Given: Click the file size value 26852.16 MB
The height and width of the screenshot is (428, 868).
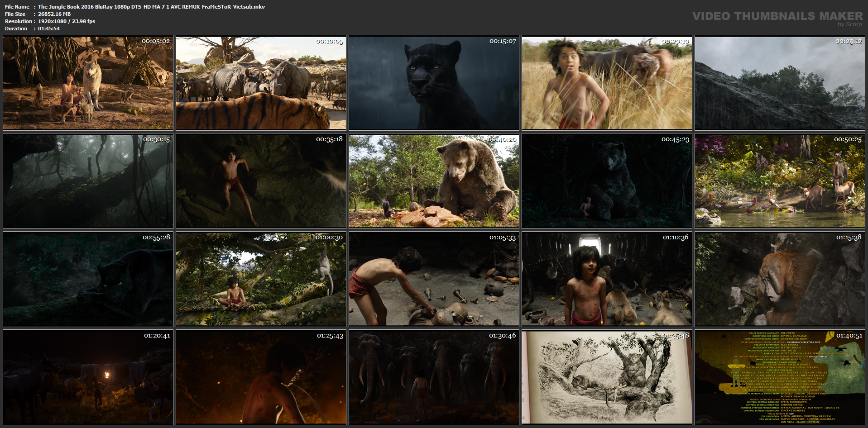Looking at the screenshot, I should [54, 14].
